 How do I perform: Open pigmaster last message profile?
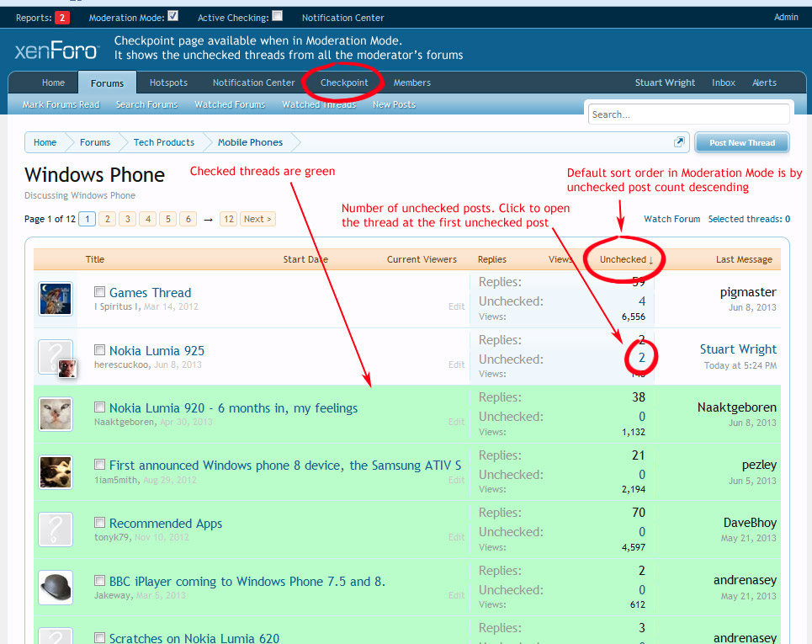pos(748,292)
